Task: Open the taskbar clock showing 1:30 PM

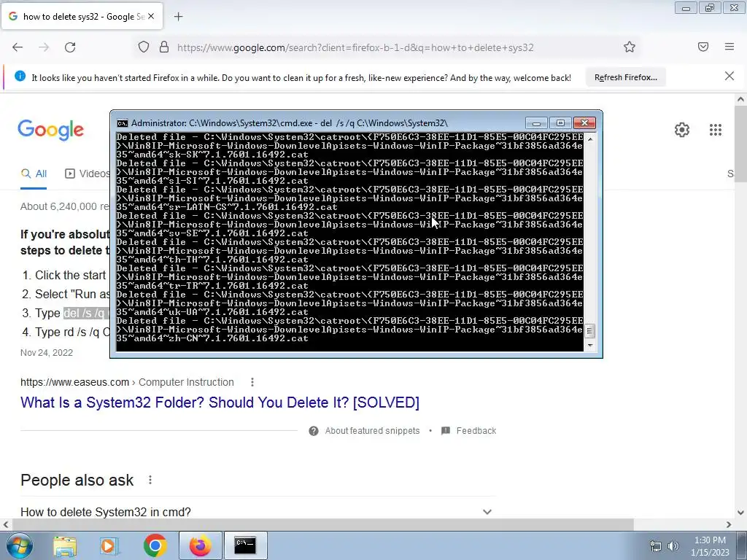Action: pyautogui.click(x=710, y=546)
